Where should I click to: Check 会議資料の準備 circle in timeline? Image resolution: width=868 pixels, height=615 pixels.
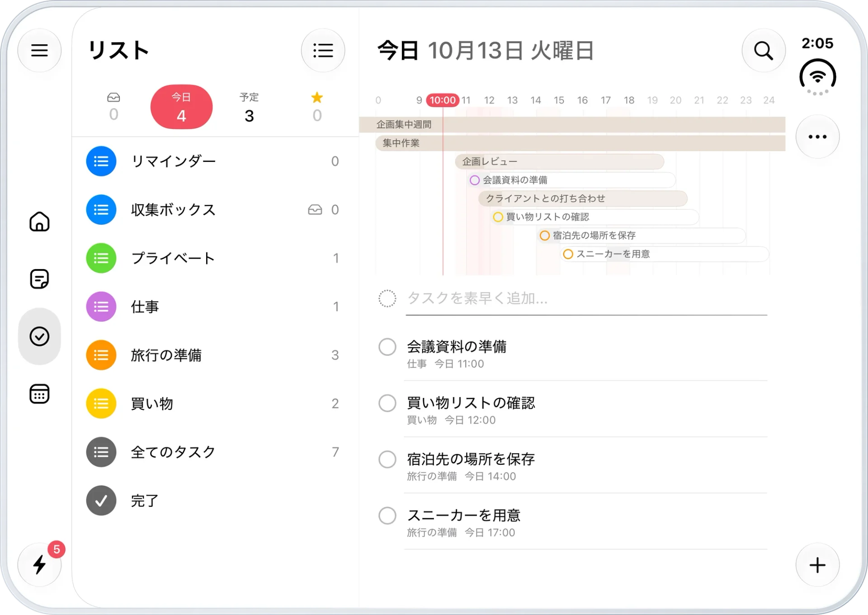475,180
